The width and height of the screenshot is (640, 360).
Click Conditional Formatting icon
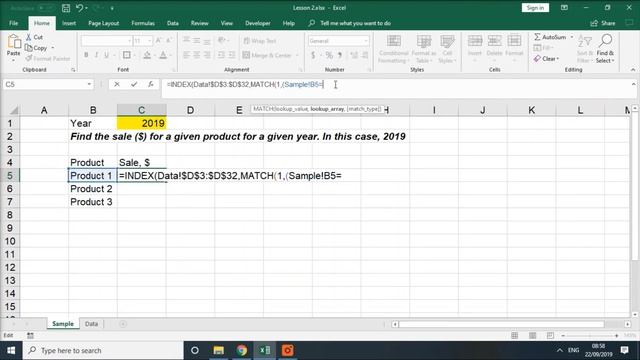[x=393, y=41]
